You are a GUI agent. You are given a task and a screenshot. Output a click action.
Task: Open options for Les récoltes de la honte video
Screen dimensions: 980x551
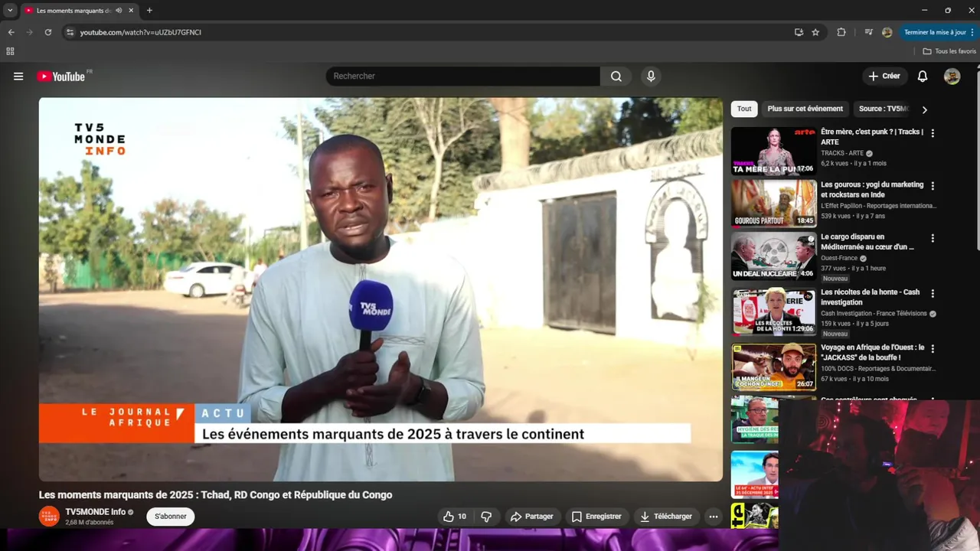pos(933,293)
